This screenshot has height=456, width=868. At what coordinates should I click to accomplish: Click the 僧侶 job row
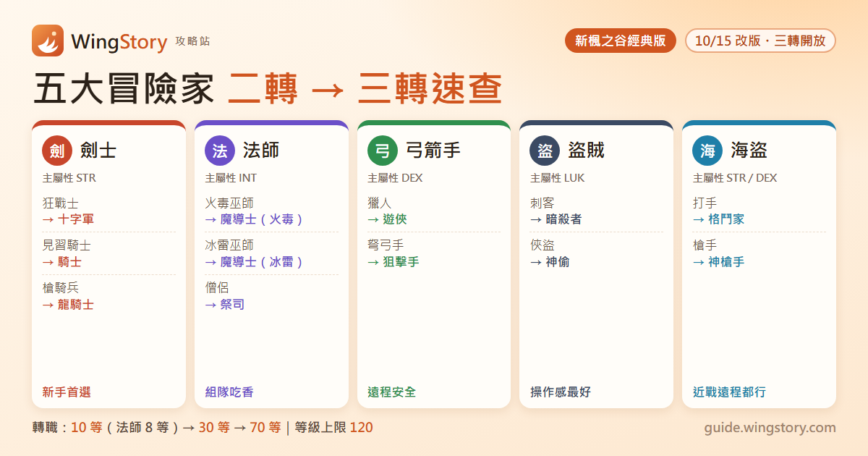[x=217, y=288]
